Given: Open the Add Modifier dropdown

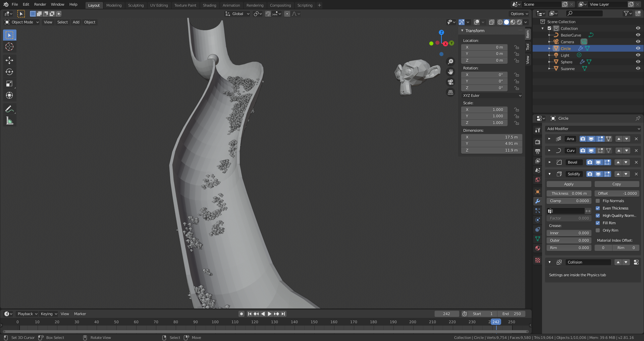Looking at the screenshot, I should click(x=593, y=129).
